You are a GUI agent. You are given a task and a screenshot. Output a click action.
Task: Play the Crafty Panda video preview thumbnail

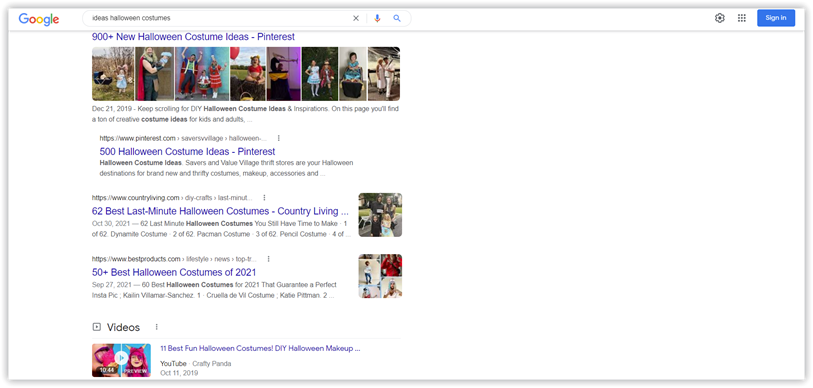pyautogui.click(x=121, y=360)
